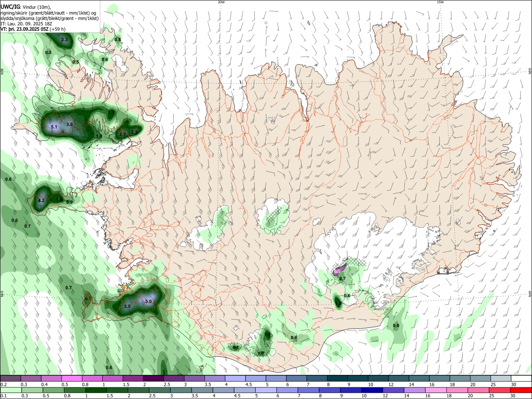Pick the bright red 30 swatch in rain legend
532x399 pixels.
coord(521,390)
